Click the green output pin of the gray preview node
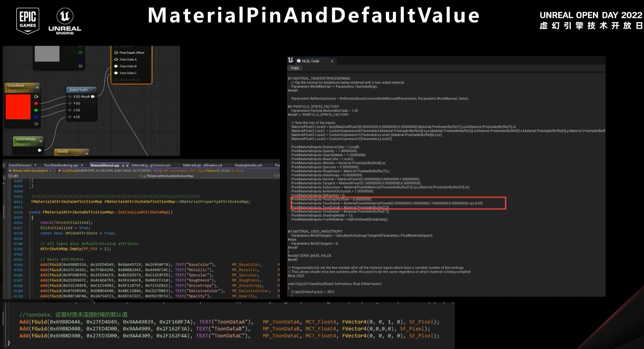The image size is (644, 349). tap(80, 52)
